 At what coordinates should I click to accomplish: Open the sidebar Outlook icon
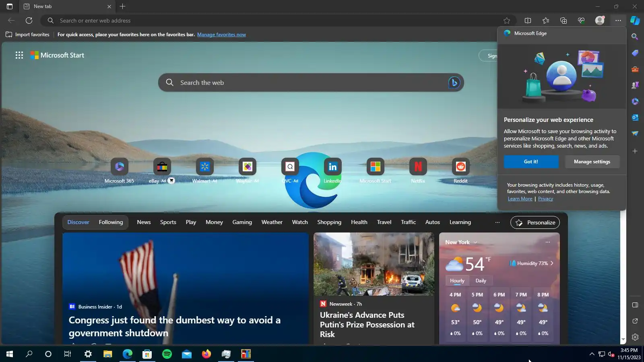(635, 117)
